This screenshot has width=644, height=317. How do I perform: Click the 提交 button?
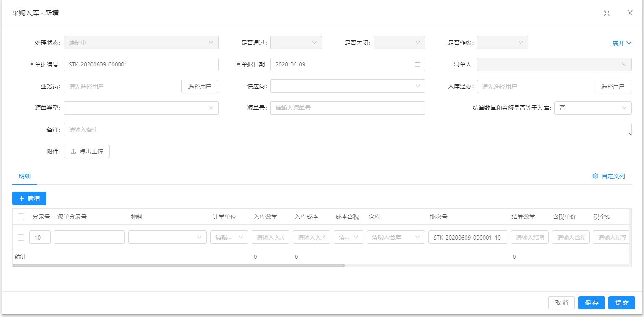(x=622, y=303)
